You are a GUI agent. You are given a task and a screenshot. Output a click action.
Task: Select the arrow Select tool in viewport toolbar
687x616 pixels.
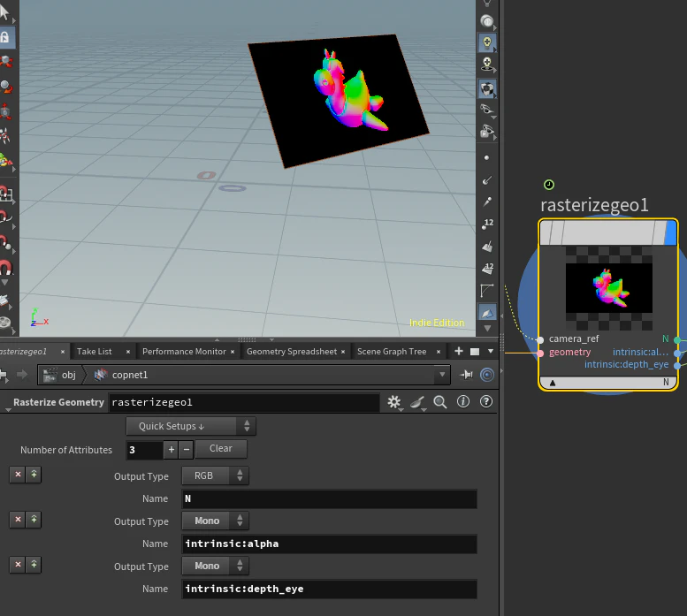[4, 12]
